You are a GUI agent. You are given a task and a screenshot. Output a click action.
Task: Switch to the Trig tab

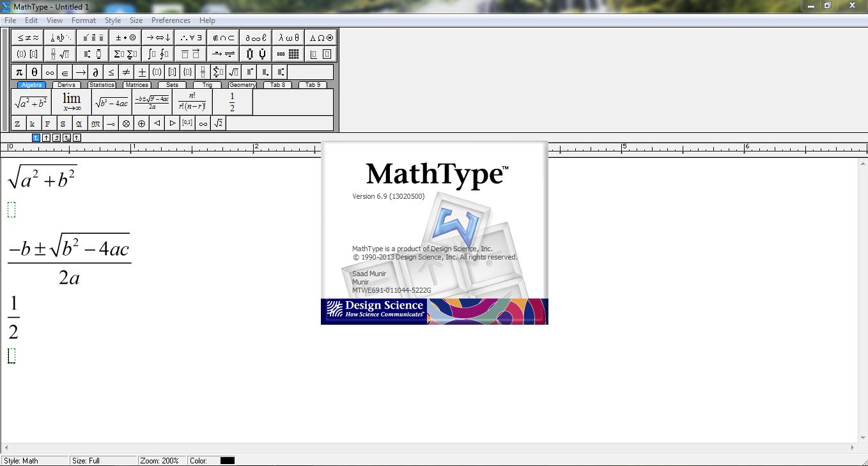[207, 84]
